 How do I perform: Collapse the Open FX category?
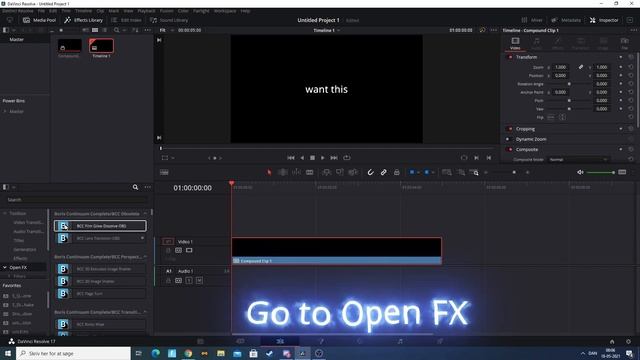5,267
